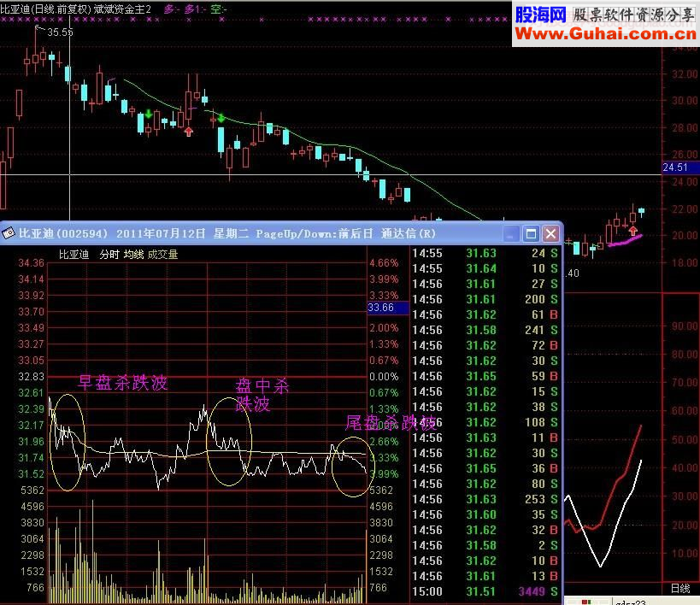Image resolution: width=700 pixels, height=605 pixels.
Task: Click the magenta line segment near 20.00
Action: point(626,241)
